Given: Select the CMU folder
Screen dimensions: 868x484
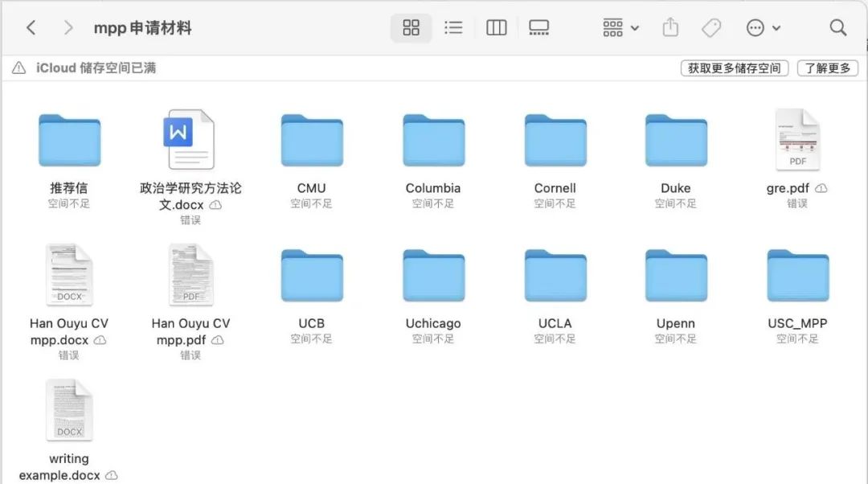Looking at the screenshot, I should [312, 140].
